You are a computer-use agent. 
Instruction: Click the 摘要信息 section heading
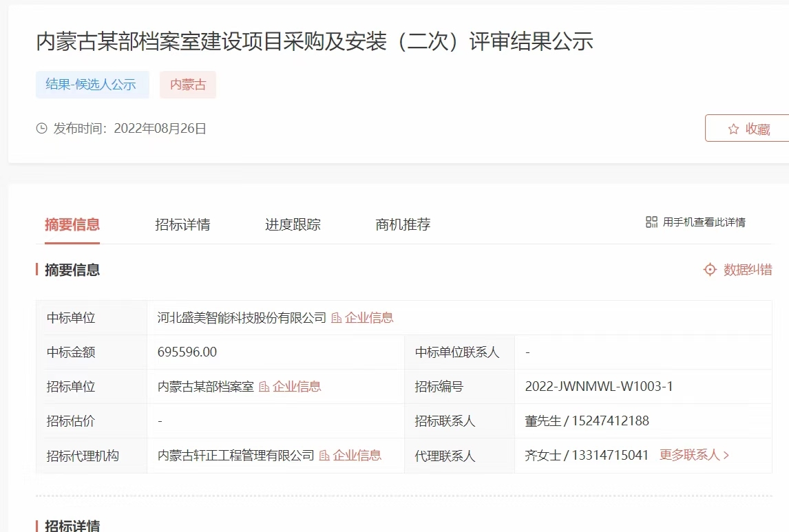pos(72,270)
